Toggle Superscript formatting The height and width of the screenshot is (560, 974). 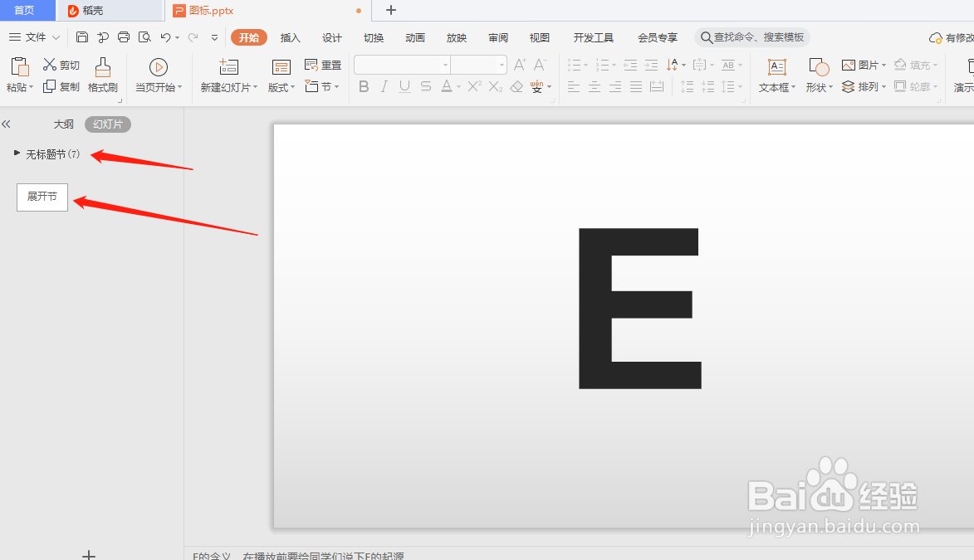coord(475,86)
